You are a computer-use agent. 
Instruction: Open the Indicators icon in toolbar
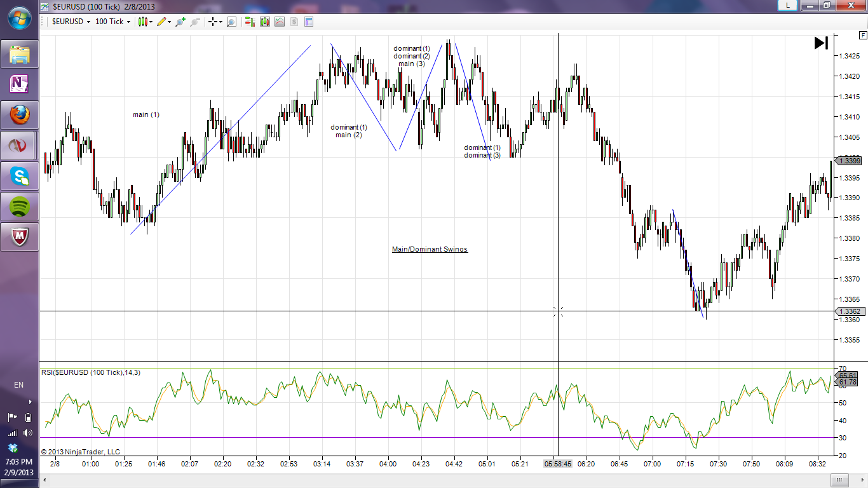click(x=280, y=22)
